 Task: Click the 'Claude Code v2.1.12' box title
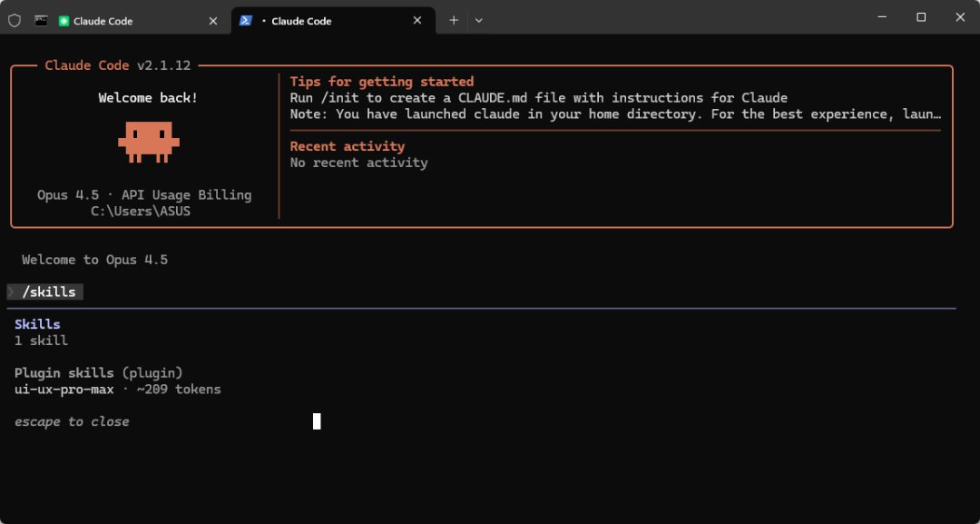point(117,65)
